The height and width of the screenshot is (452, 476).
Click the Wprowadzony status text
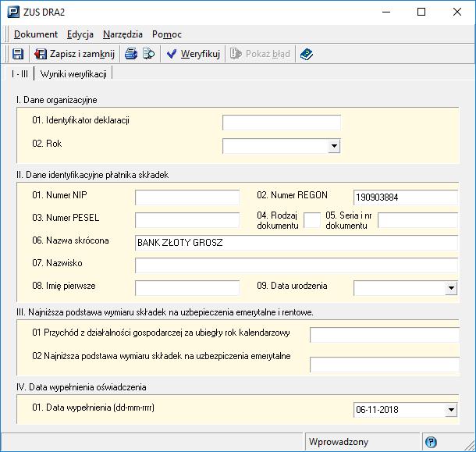coord(339,442)
